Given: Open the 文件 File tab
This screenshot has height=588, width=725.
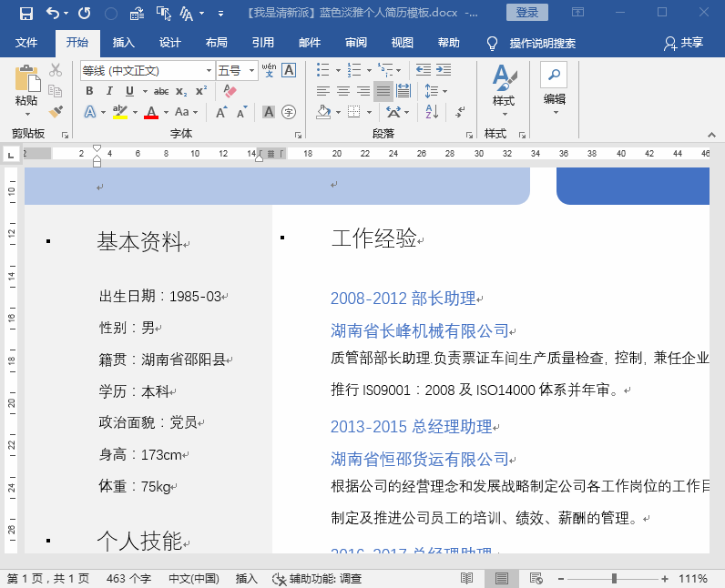Looking at the screenshot, I should 26,43.
